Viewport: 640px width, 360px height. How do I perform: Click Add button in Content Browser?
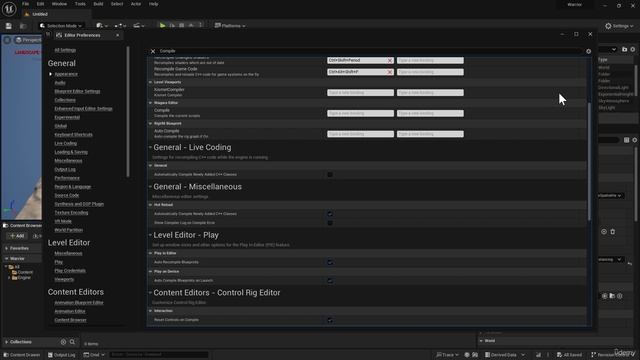pos(17,236)
